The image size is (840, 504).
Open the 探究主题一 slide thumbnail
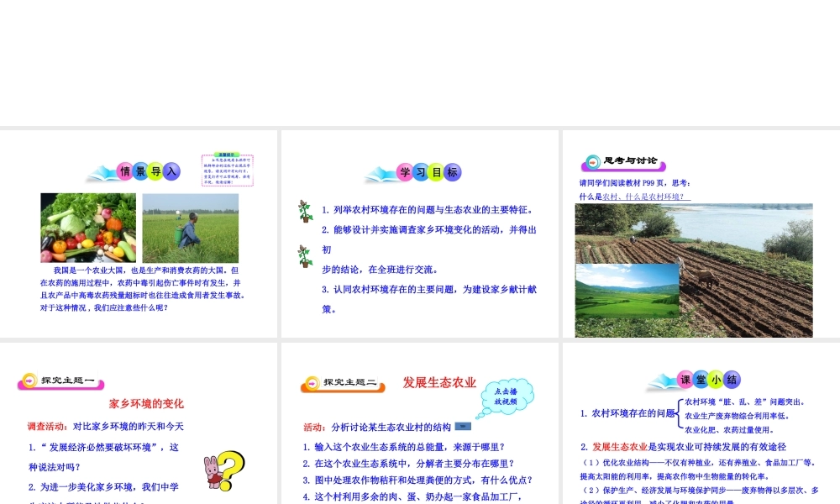tap(139, 423)
